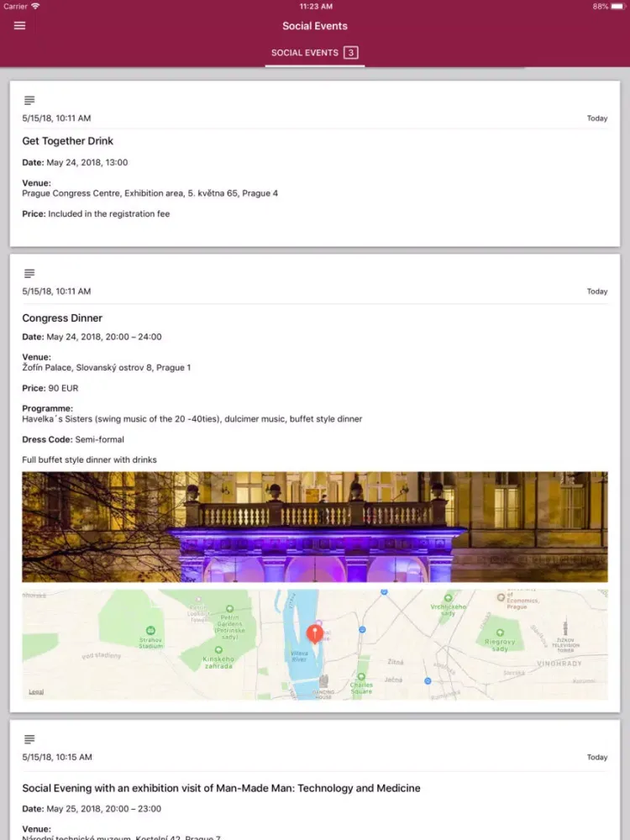630x840 pixels.
Task: Click the Social Events page title
Action: [x=315, y=26]
